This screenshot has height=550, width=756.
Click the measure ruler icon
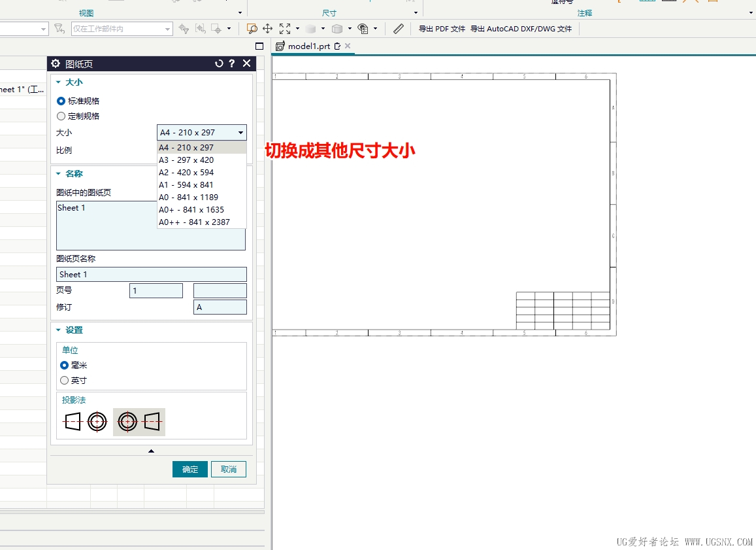pyautogui.click(x=399, y=29)
